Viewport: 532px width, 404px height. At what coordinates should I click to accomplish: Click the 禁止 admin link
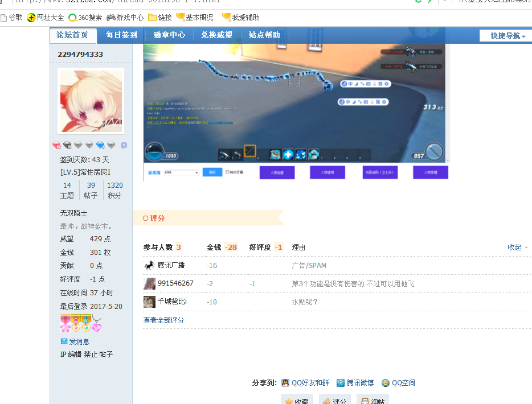(91, 354)
